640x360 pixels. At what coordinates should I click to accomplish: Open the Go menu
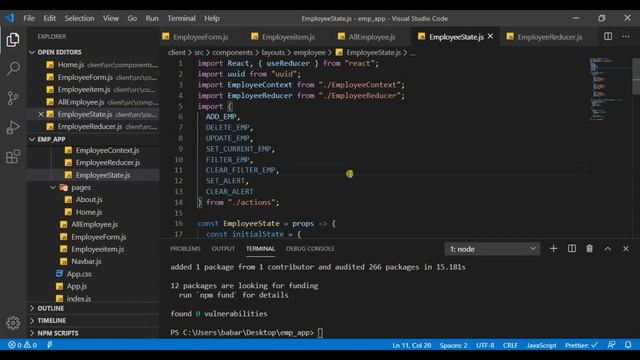(132, 18)
